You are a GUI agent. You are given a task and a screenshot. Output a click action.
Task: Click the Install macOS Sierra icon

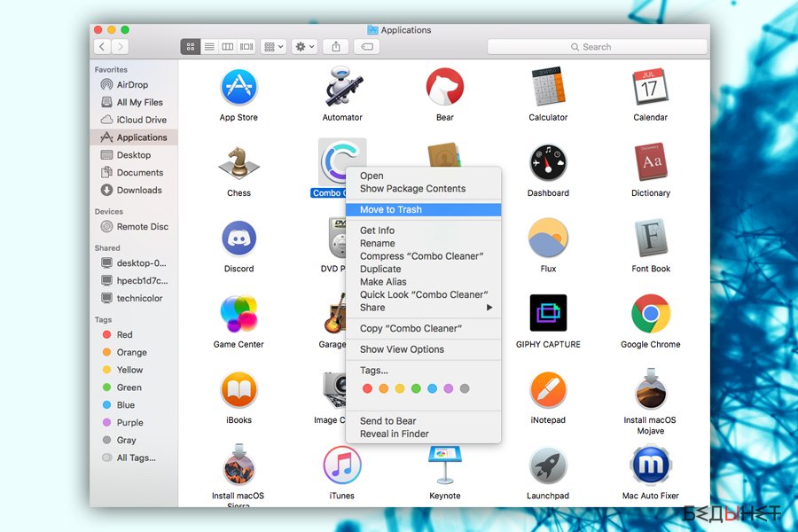[239, 465]
